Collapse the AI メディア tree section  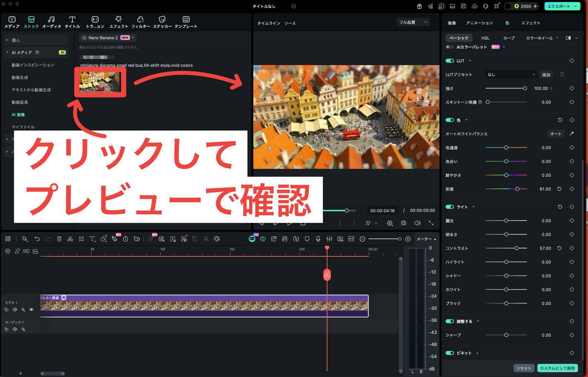[7, 53]
